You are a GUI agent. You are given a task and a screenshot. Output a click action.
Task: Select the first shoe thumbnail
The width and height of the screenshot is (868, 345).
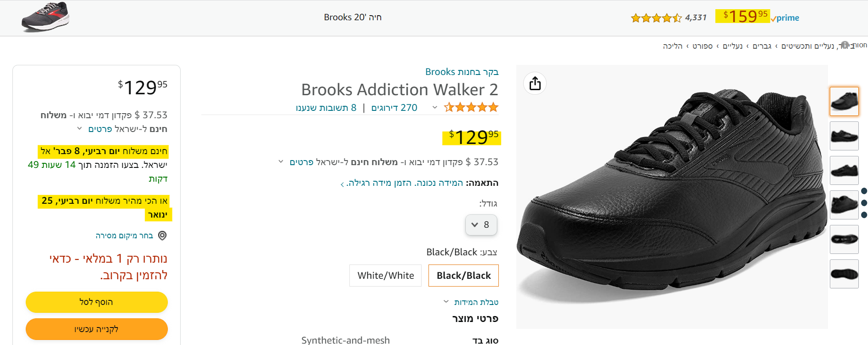pyautogui.click(x=844, y=101)
